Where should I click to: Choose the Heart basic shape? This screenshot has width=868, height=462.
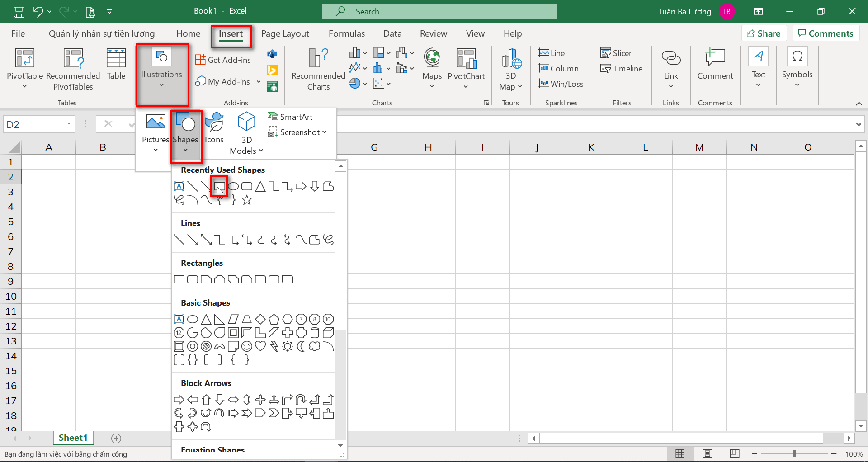pos(260,346)
